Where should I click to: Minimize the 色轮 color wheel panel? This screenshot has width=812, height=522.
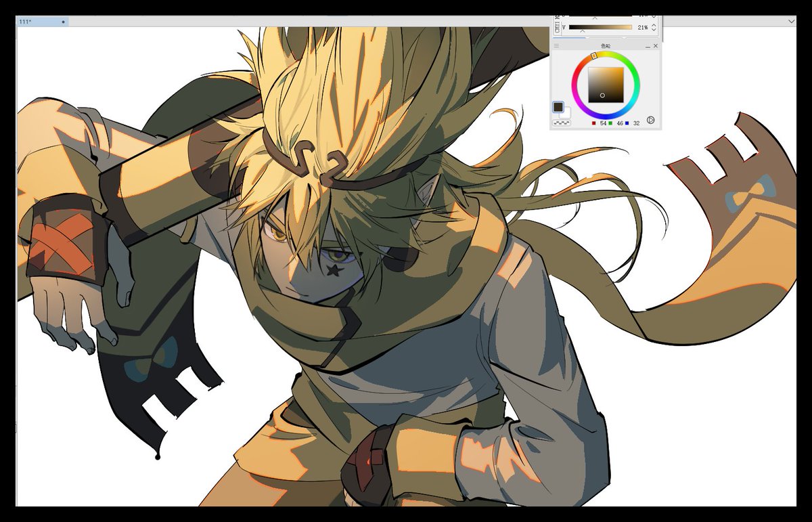pyautogui.click(x=648, y=46)
